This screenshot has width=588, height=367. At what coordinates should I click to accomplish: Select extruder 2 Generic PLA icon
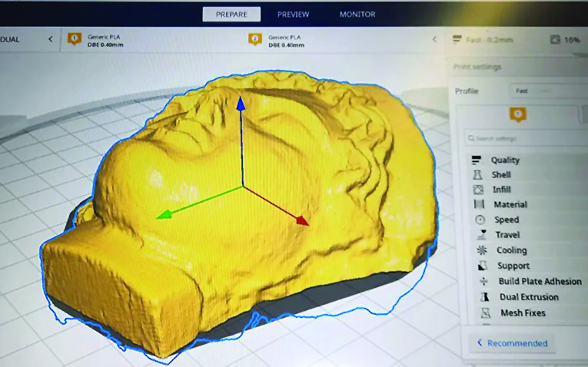click(255, 39)
